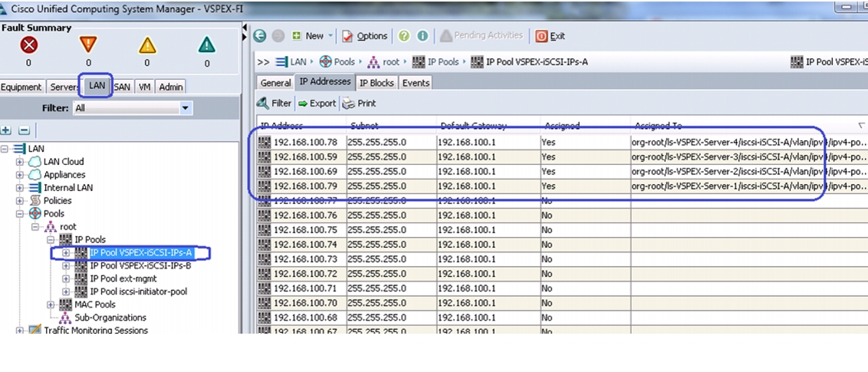The image size is (868, 372).
Task: Select the LAN Cloud tree item
Action: tap(64, 162)
